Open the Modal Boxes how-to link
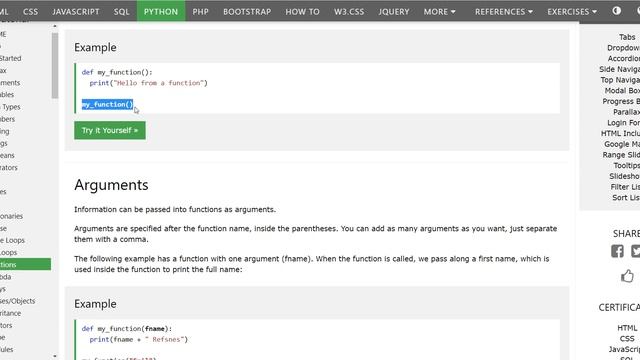 622,91
